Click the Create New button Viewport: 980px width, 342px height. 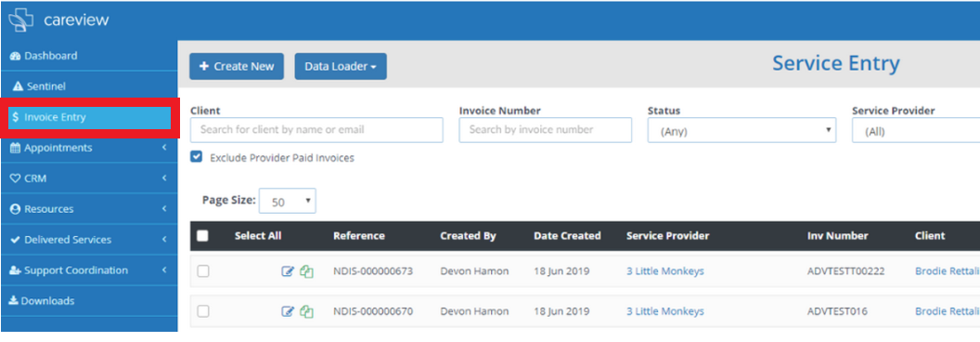(x=237, y=66)
